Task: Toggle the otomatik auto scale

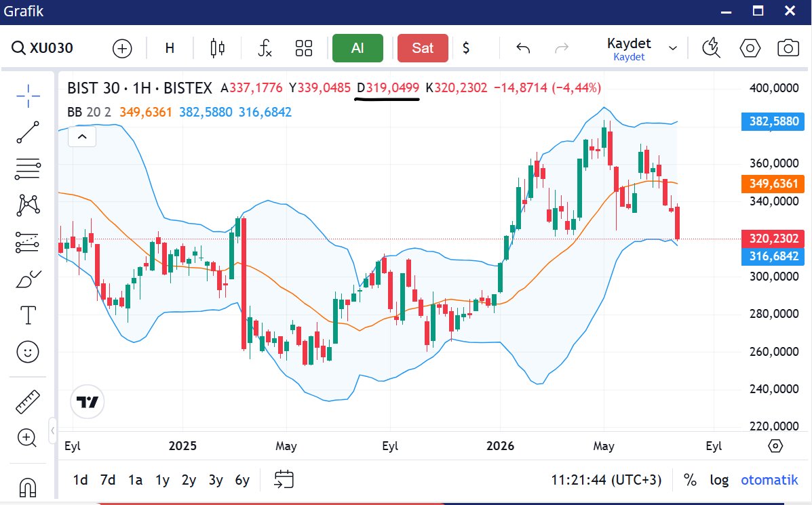Action: (x=769, y=480)
